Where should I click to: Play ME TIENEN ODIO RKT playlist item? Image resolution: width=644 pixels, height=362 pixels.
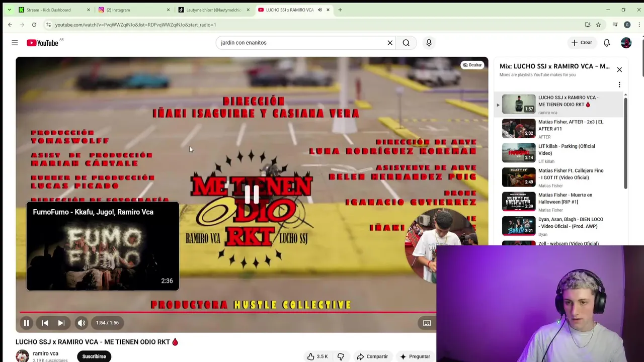[558, 104]
